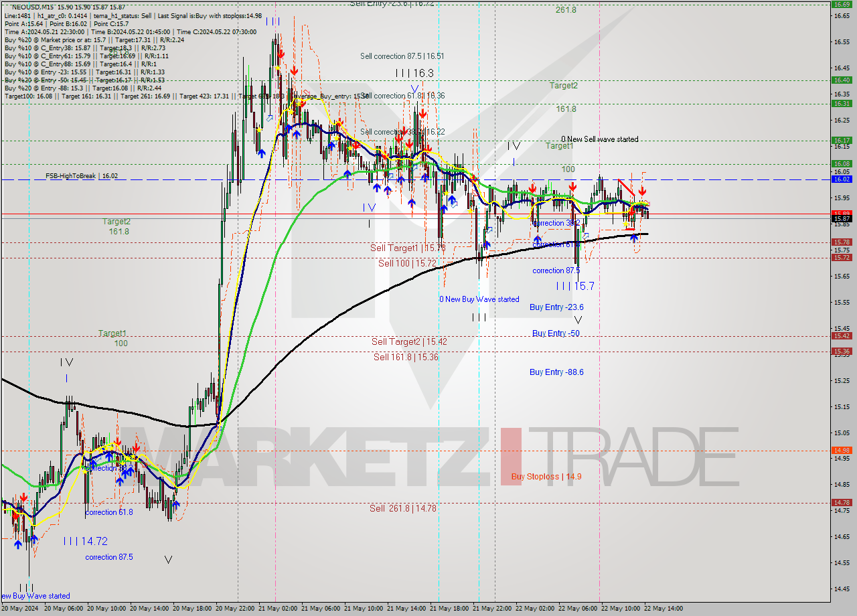Click the red 14.78 price tag

(x=842, y=502)
